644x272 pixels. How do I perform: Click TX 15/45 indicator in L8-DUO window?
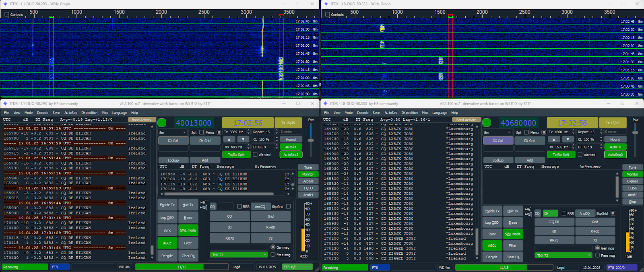613,123
